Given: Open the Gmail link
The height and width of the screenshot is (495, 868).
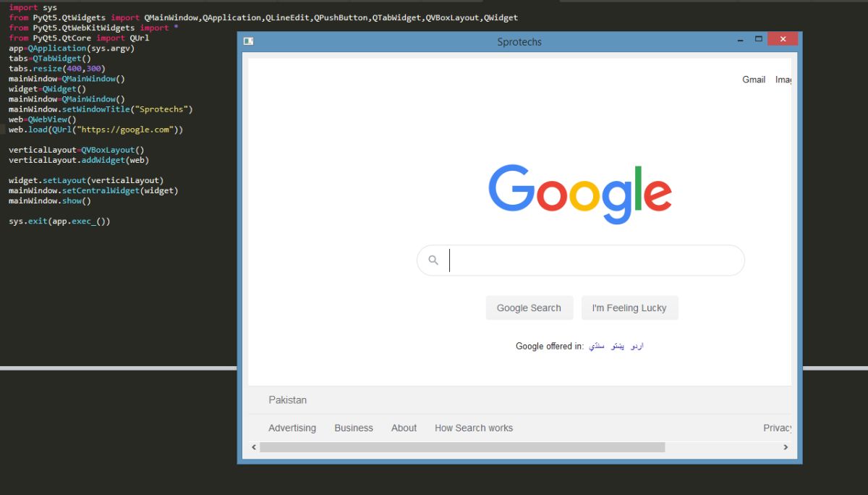Looking at the screenshot, I should (754, 80).
